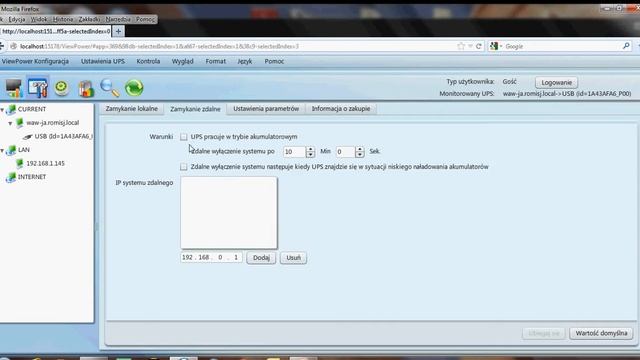
Task: Switch to Zamykanie zdalne tab
Action: (195, 109)
